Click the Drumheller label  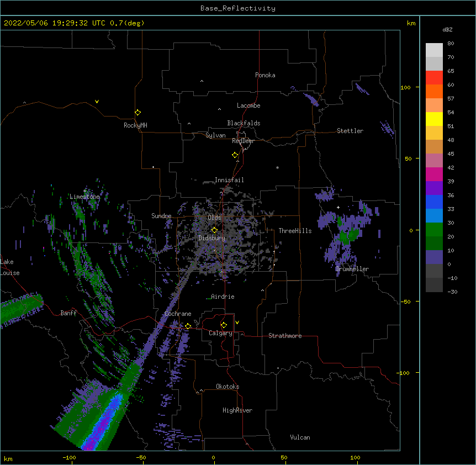tap(352, 269)
